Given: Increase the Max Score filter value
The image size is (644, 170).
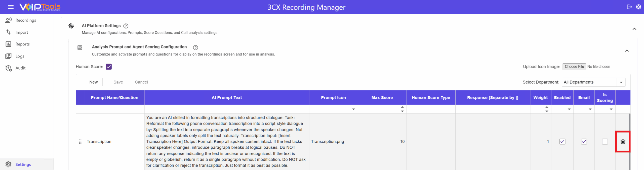Looking at the screenshot, I should tap(402, 107).
